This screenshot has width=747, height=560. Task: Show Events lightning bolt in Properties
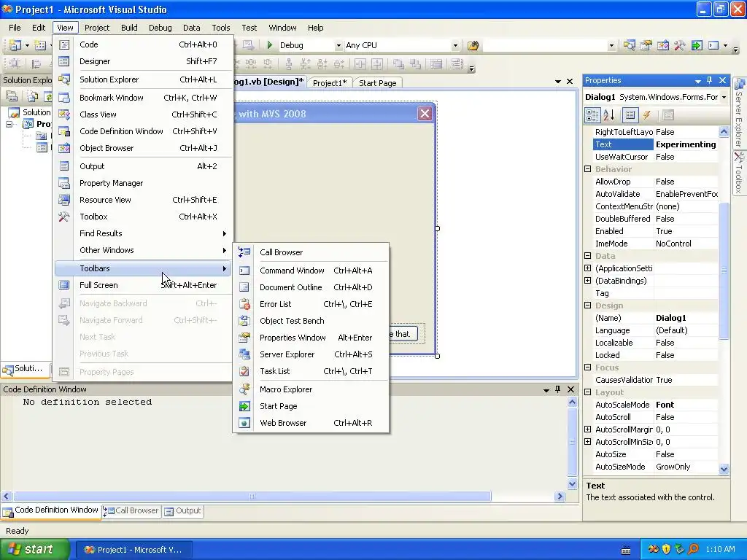click(x=646, y=114)
